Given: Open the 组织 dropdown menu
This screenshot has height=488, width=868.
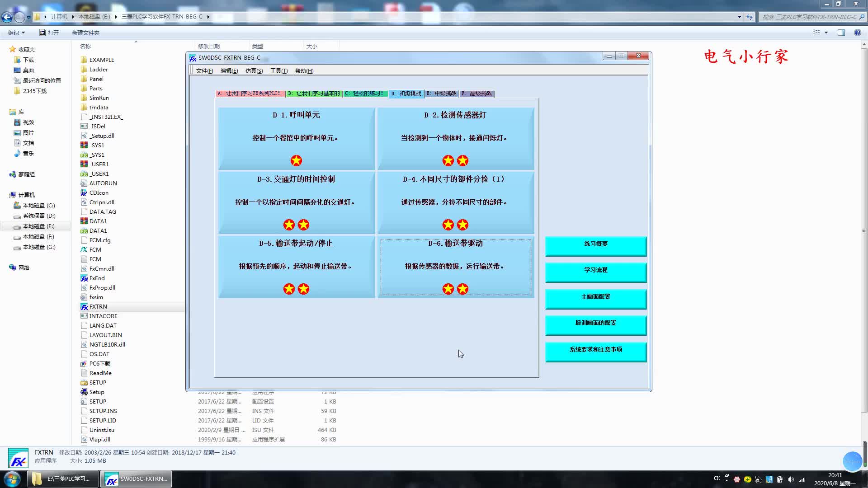Looking at the screenshot, I should [16, 33].
